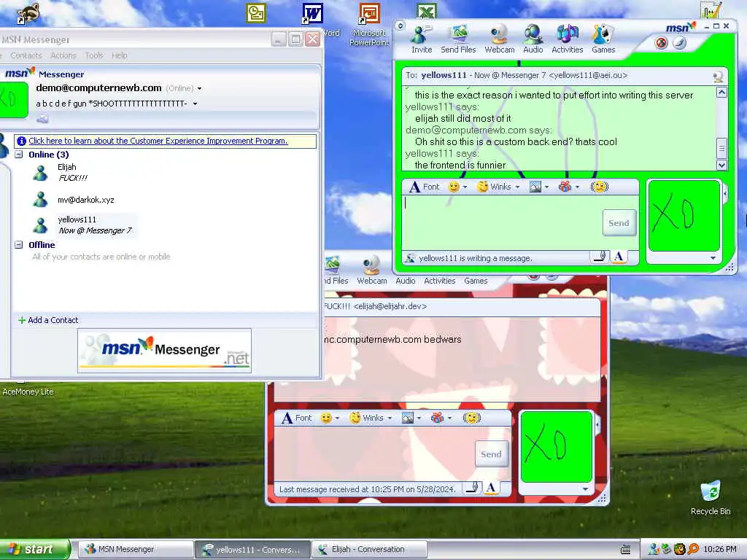The image size is (747, 560).
Task: Open personal message dropdown arrow
Action: [x=195, y=104]
